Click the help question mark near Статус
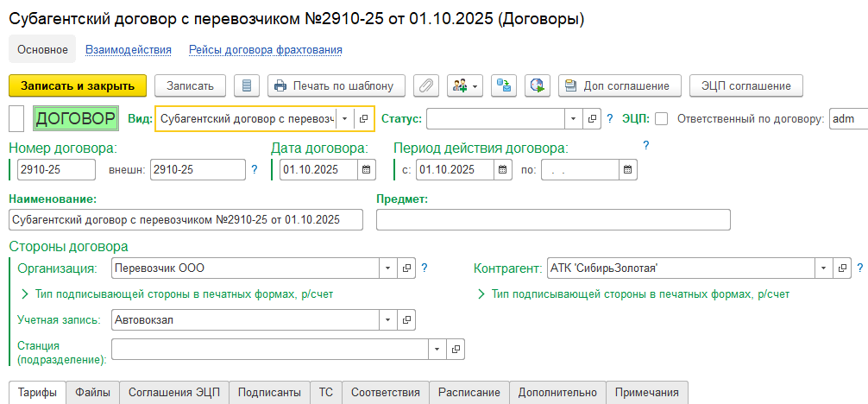Screen dimensions: 868x404 tap(610, 119)
